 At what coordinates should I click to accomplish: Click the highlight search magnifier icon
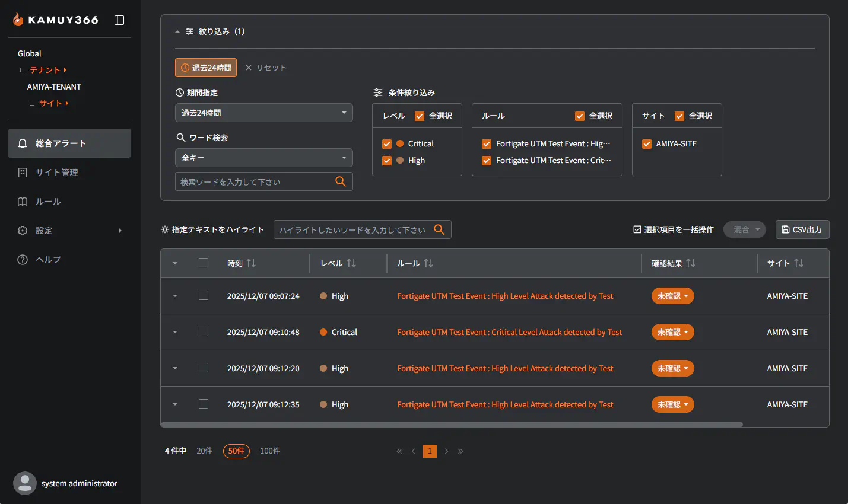pyautogui.click(x=439, y=229)
